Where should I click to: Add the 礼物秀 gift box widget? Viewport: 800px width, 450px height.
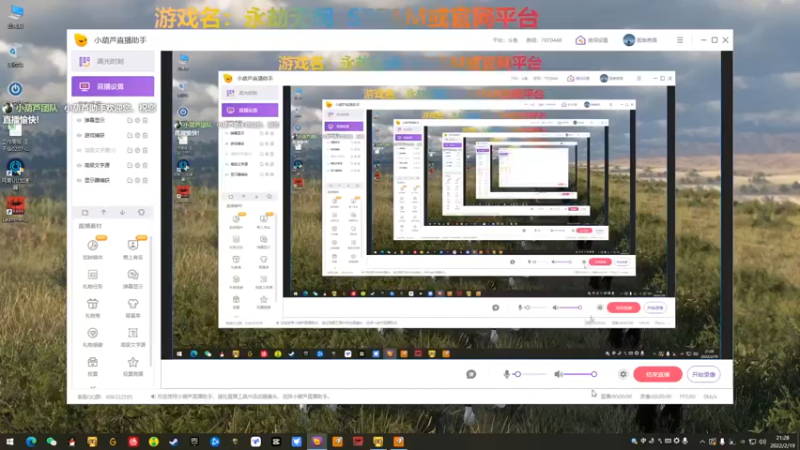click(x=93, y=308)
